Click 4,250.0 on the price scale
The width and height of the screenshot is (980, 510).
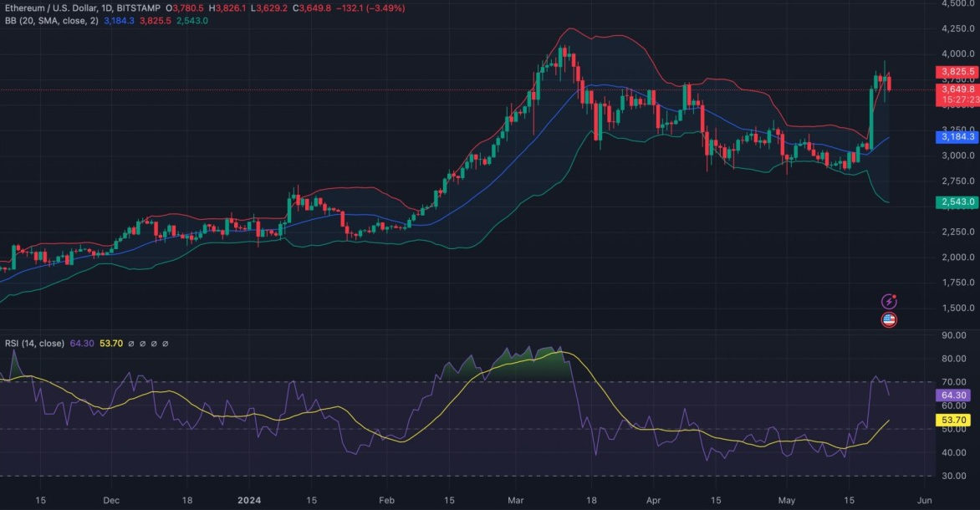pos(958,28)
